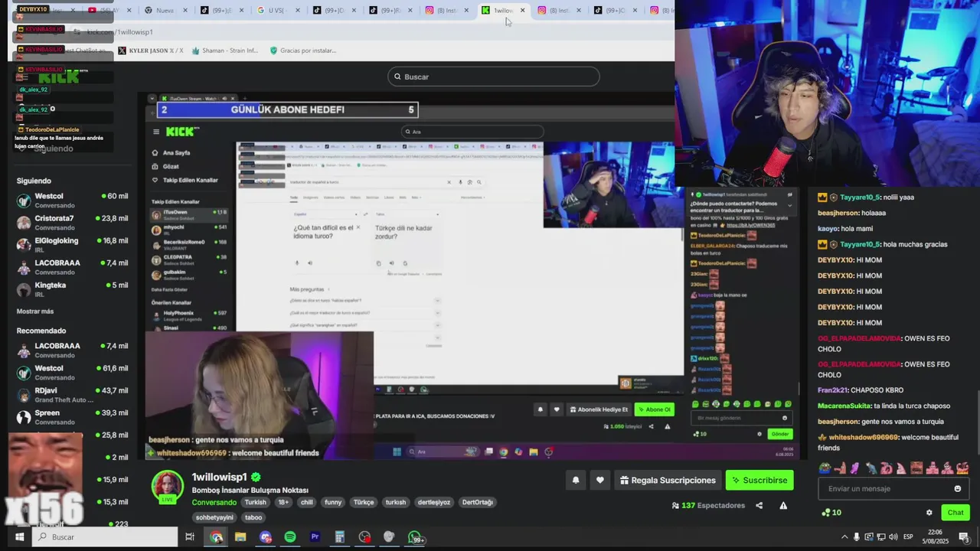This screenshot has height=551, width=980.
Task: Open ElGlogloking channel in Siguiendo list
Action: point(73,245)
